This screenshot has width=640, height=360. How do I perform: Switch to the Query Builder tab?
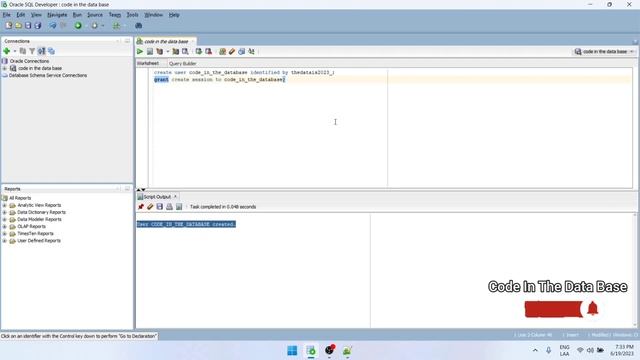[182, 64]
